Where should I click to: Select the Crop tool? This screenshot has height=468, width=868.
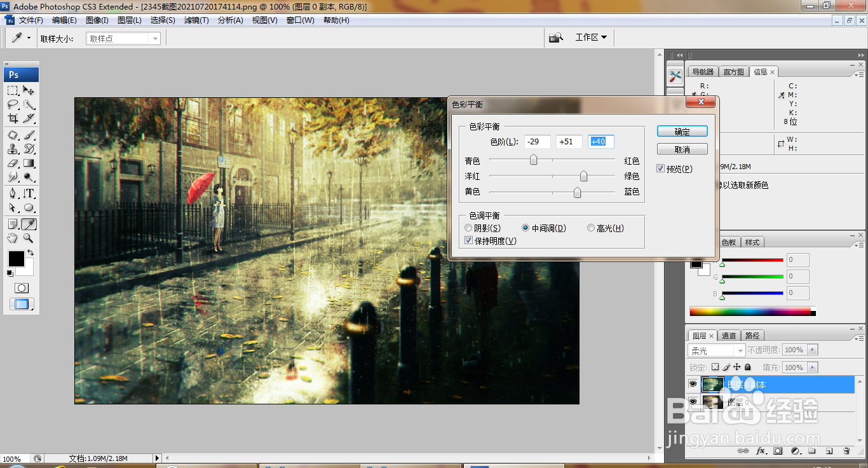[x=13, y=118]
